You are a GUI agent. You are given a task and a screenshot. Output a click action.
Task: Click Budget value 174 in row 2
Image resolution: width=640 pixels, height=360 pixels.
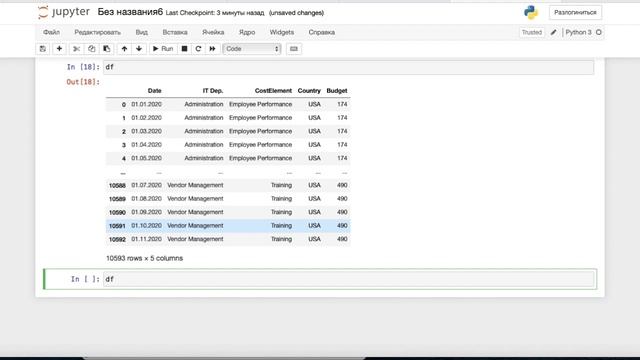pyautogui.click(x=342, y=131)
